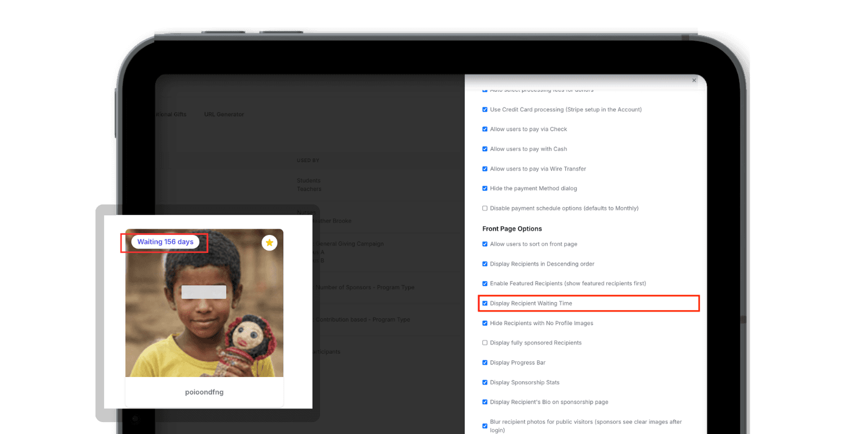This screenshot has height=434, width=868.
Task: Enable Disable payment schedule options checkbox
Action: pos(485,208)
